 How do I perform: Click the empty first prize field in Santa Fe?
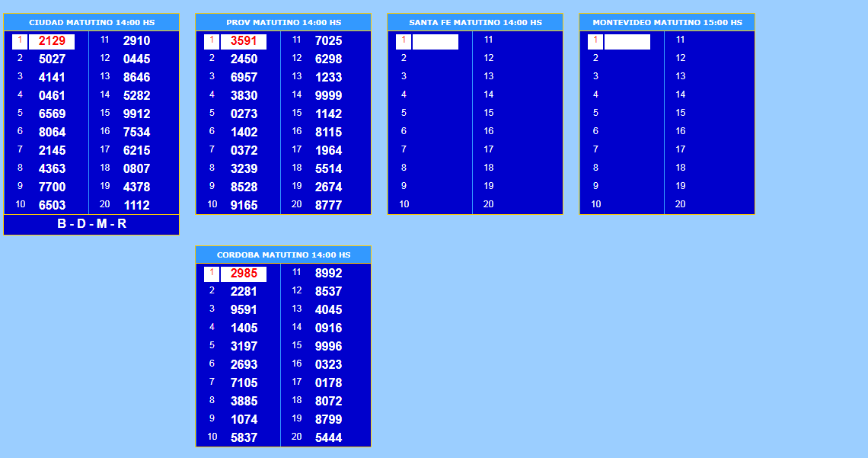pyautogui.click(x=436, y=42)
